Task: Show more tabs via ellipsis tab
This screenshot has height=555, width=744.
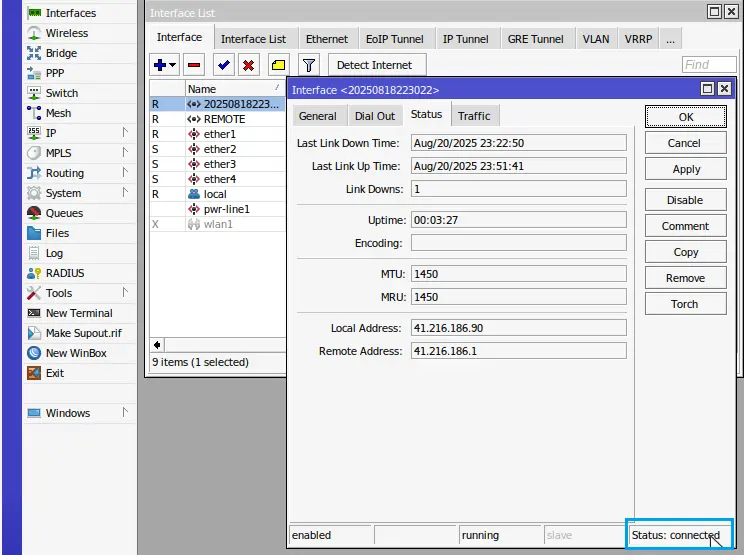Action: coord(669,39)
